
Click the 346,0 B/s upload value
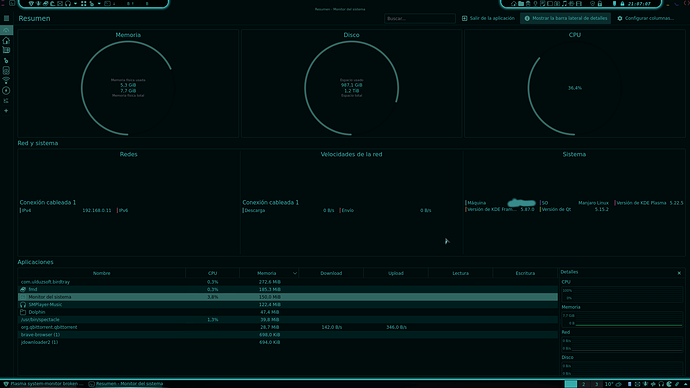tap(396, 327)
